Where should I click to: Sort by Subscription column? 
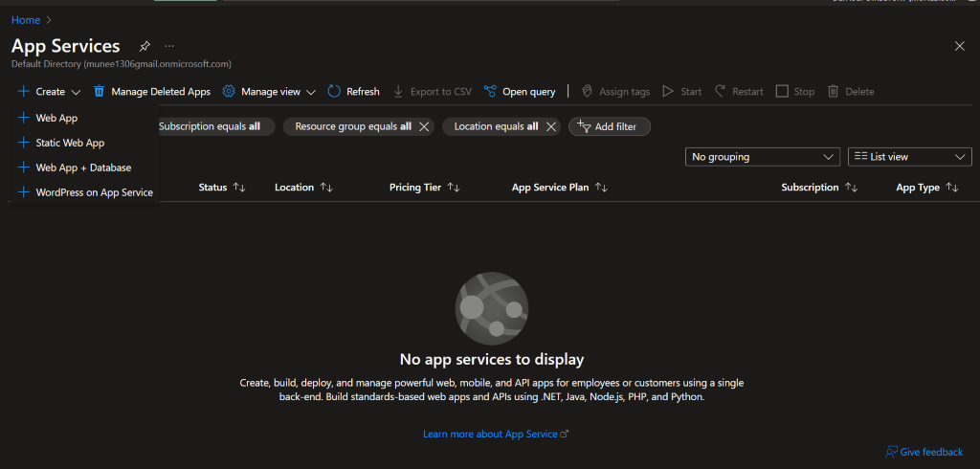click(x=819, y=188)
